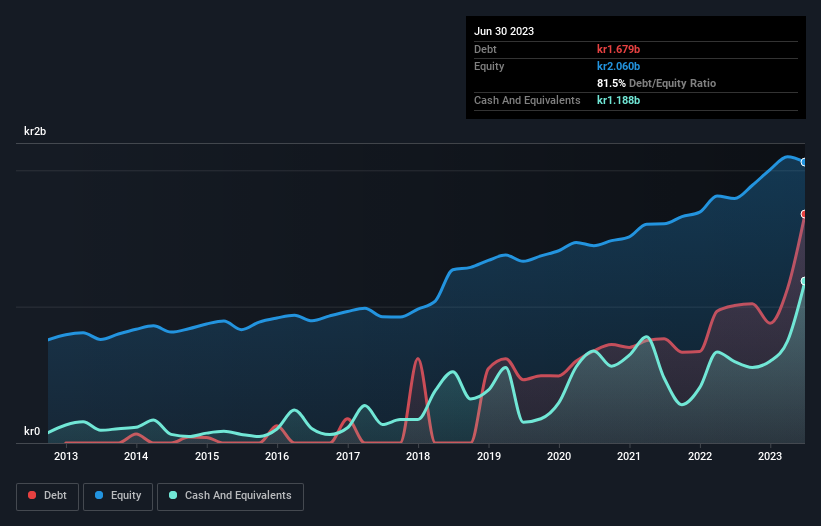Toggle Cash And Equivalents legend button

tap(230, 496)
